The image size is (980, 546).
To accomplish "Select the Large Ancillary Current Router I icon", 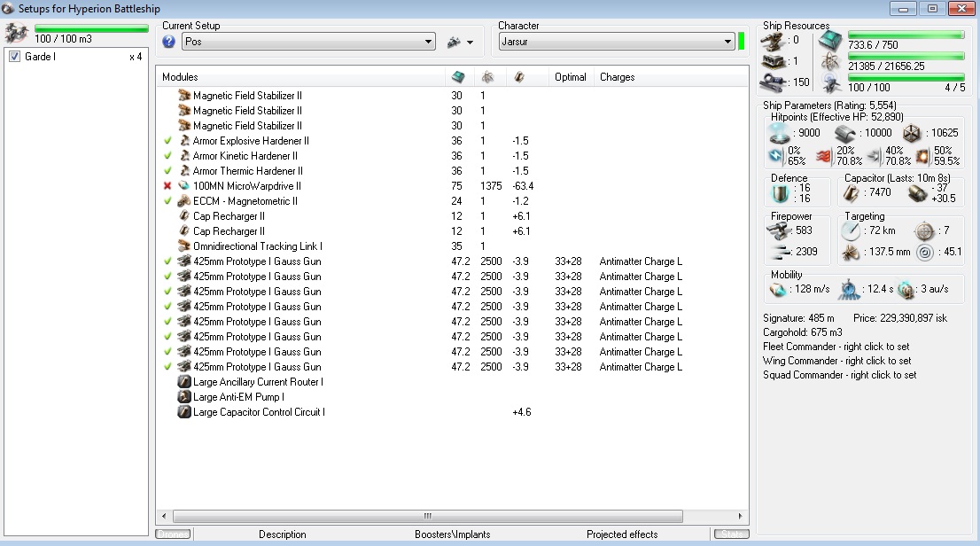I will pyautogui.click(x=184, y=381).
